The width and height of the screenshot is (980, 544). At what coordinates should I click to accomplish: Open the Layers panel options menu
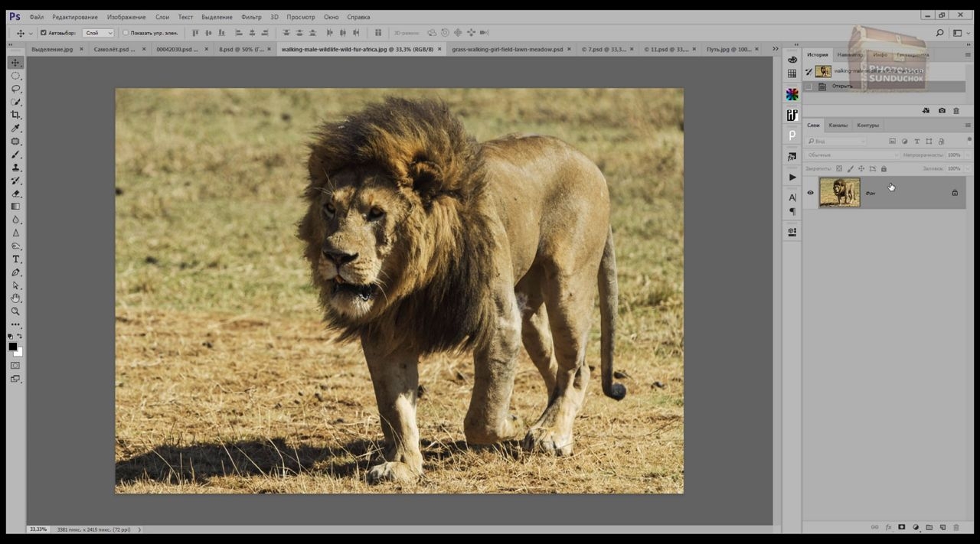click(x=968, y=125)
